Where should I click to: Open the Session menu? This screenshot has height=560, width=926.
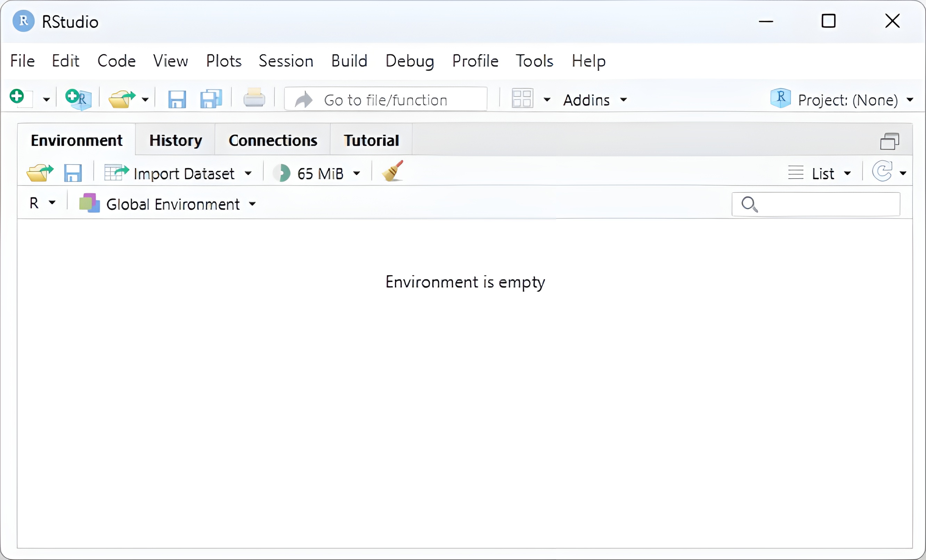click(x=286, y=61)
